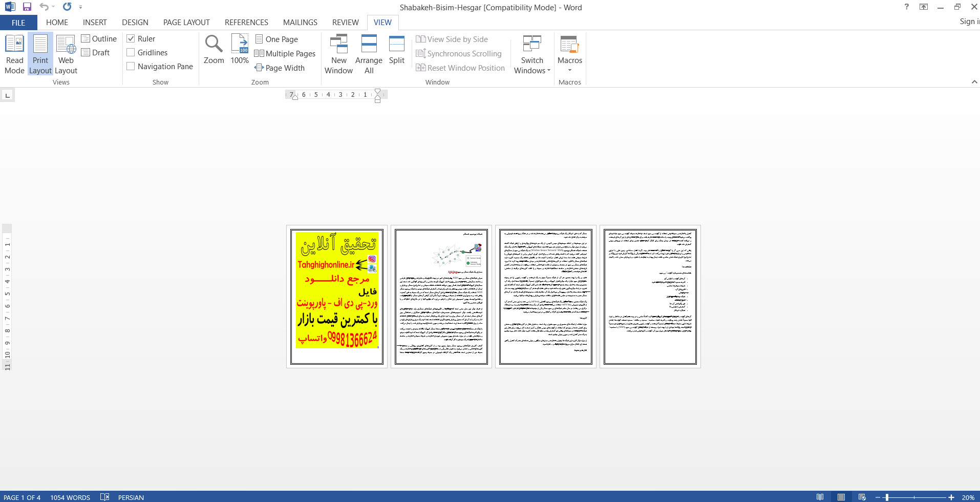The image size is (980, 502).
Task: Select the yellow cover page thumbnail
Action: [337, 297]
